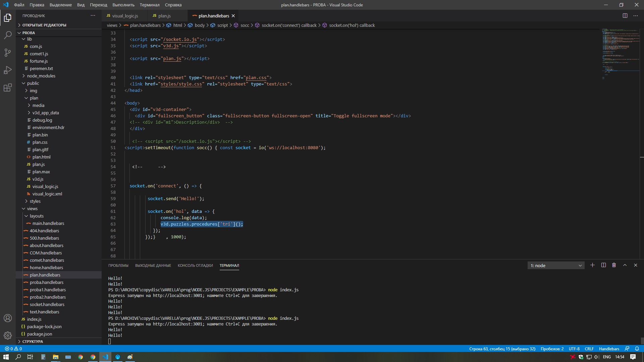
Task: Click line and column indicator in status bar
Action: pos(502,349)
